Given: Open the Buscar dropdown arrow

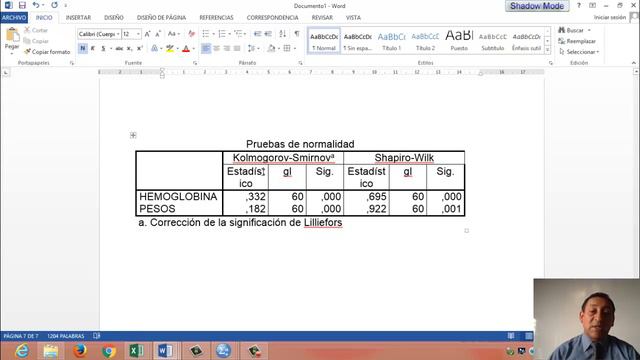Looking at the screenshot, I should [589, 30].
